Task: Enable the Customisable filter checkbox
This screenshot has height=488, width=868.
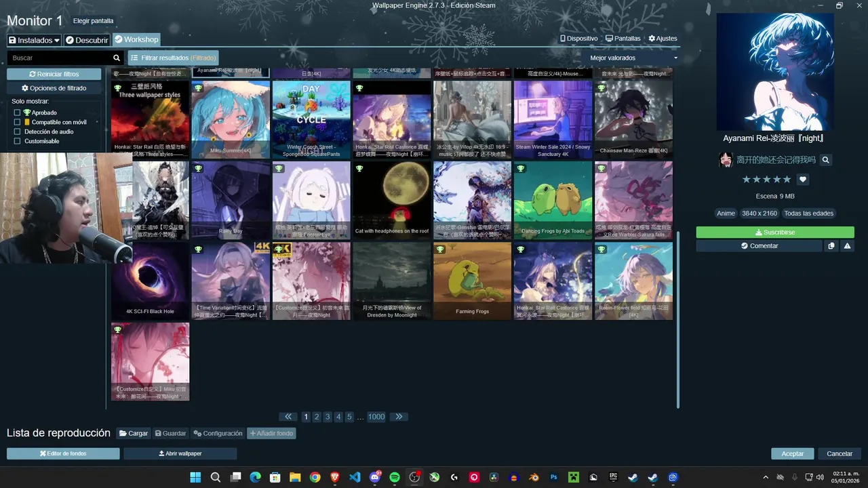Action: (18, 141)
